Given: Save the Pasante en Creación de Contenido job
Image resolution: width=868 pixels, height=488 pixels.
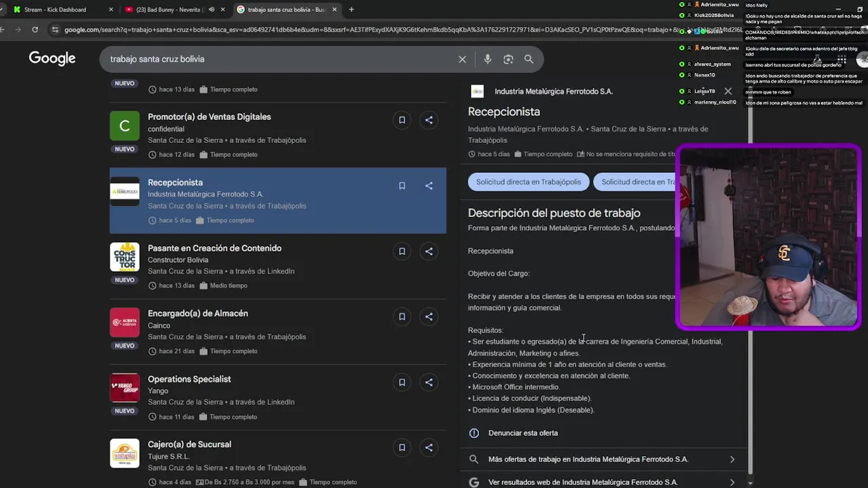Looking at the screenshot, I should (402, 251).
